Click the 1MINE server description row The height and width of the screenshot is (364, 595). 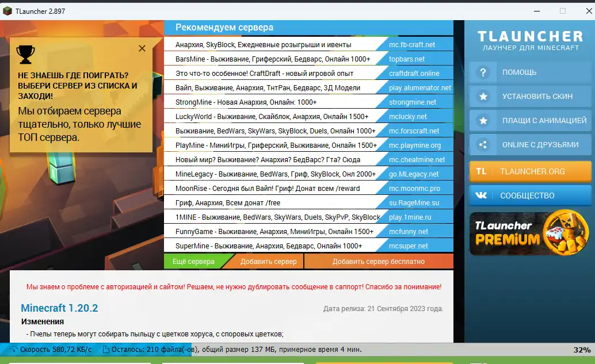pyautogui.click(x=278, y=217)
